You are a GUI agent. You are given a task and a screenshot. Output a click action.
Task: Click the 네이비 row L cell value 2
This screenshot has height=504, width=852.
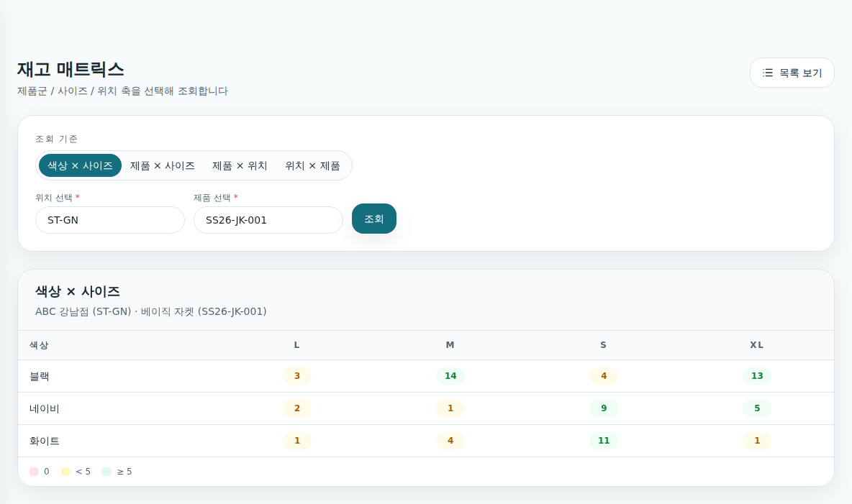296,408
